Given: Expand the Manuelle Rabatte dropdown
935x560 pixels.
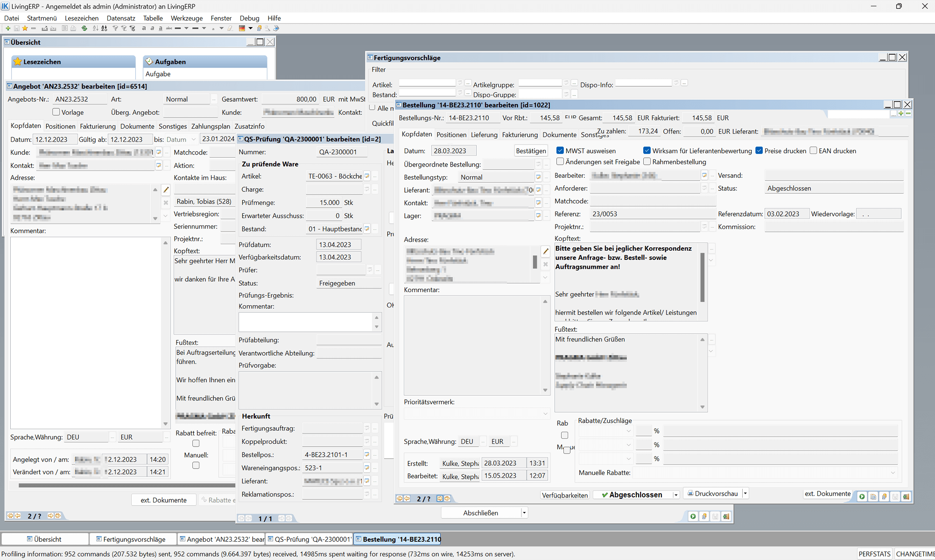Looking at the screenshot, I should 893,473.
